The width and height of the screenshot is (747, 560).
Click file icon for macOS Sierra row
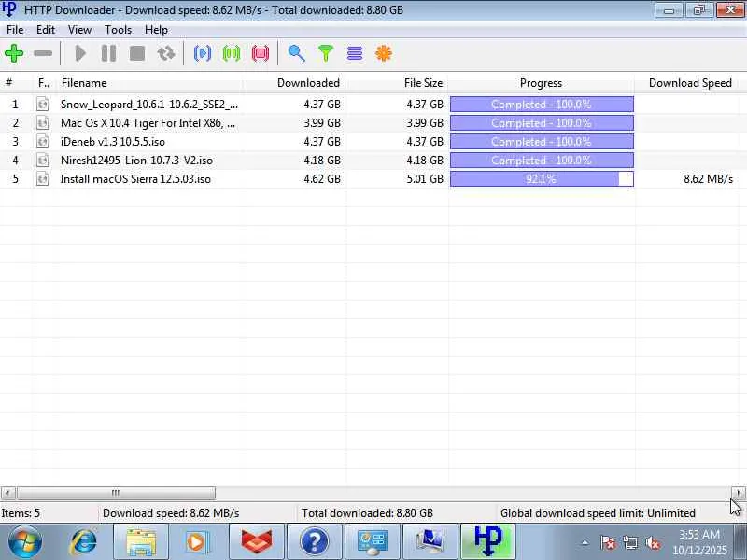click(42, 179)
